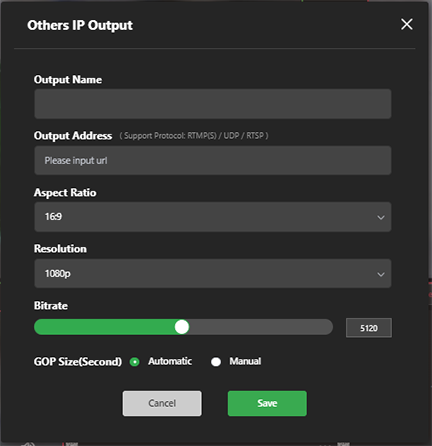Open the Aspect Ratio dropdown showing 16:9

pyautogui.click(x=213, y=217)
